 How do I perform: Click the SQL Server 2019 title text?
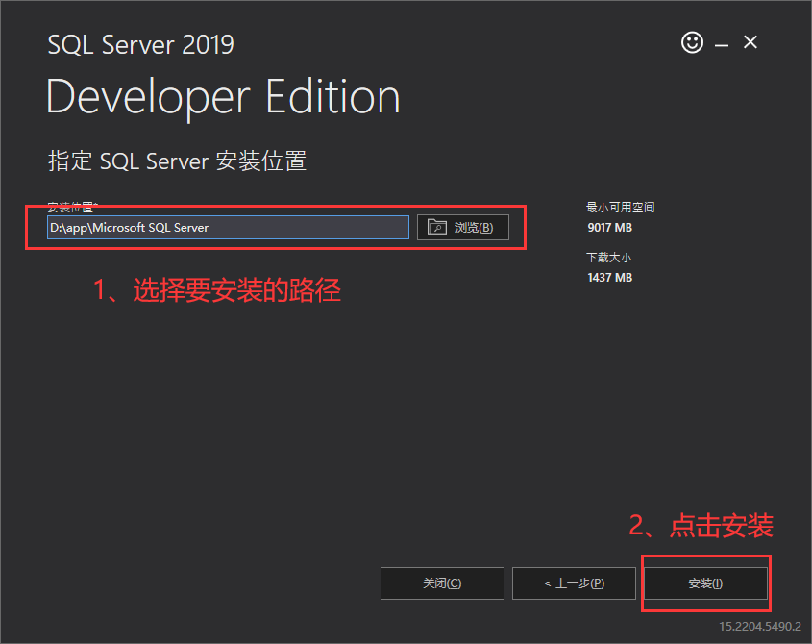[x=141, y=44]
